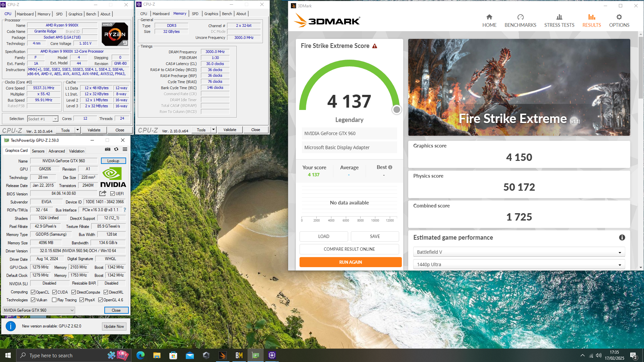Expand Tools dropdown arrow in Memory CPU-Z window
The image size is (644, 362).
213,130
